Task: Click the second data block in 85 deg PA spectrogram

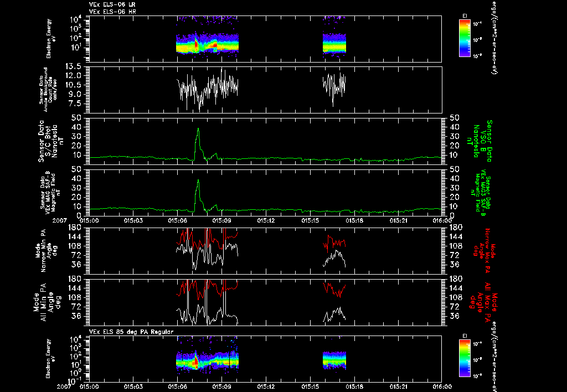Action: 334,360
